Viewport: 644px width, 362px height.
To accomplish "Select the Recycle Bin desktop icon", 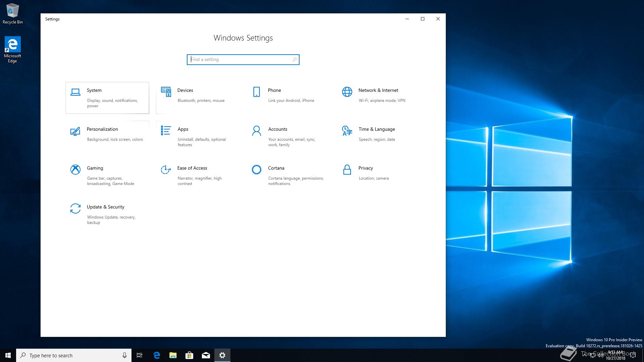I will pos(13,14).
